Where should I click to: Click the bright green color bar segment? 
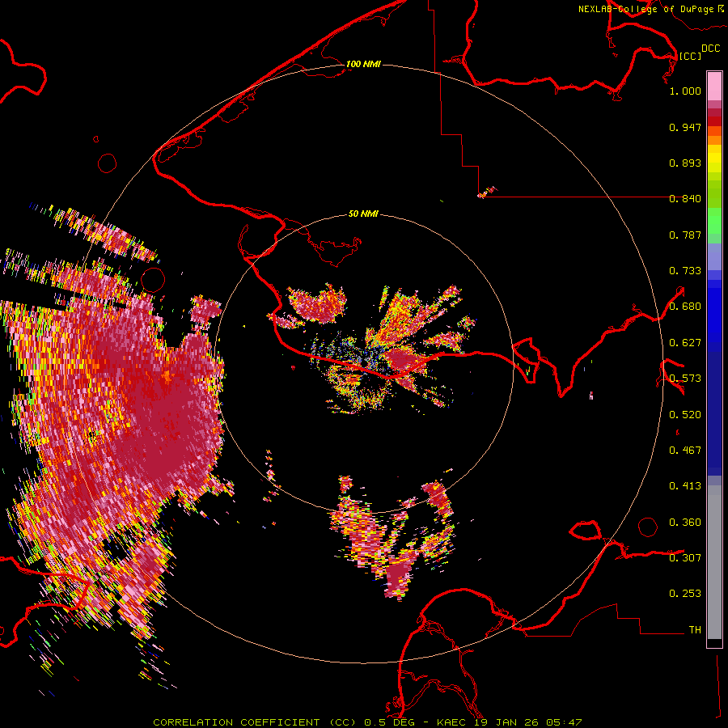[x=714, y=222]
